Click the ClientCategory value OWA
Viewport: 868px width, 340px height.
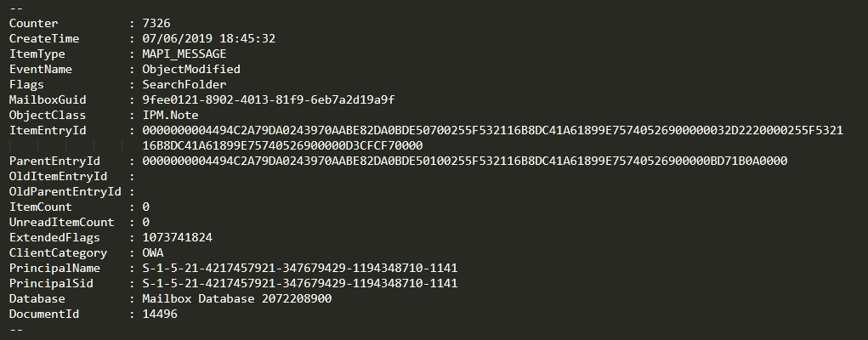point(153,253)
